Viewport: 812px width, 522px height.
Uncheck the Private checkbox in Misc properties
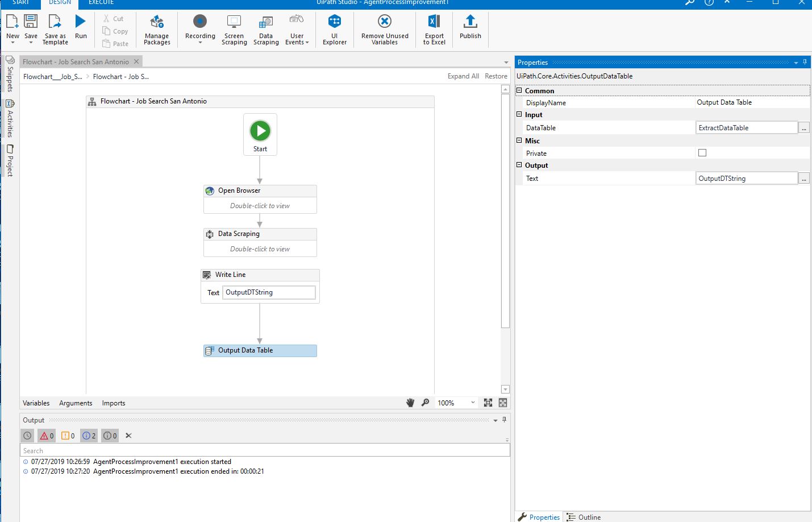(x=702, y=152)
